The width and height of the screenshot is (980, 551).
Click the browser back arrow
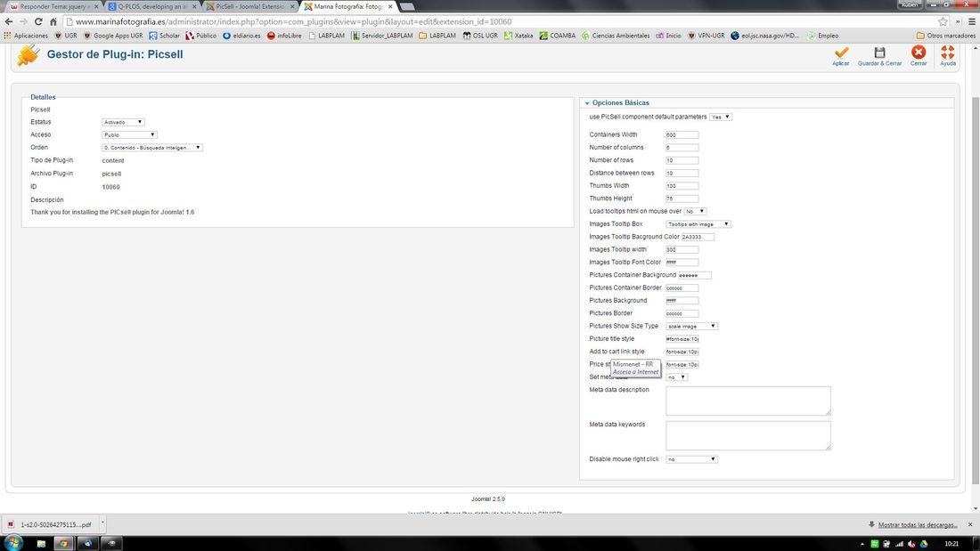pyautogui.click(x=9, y=21)
